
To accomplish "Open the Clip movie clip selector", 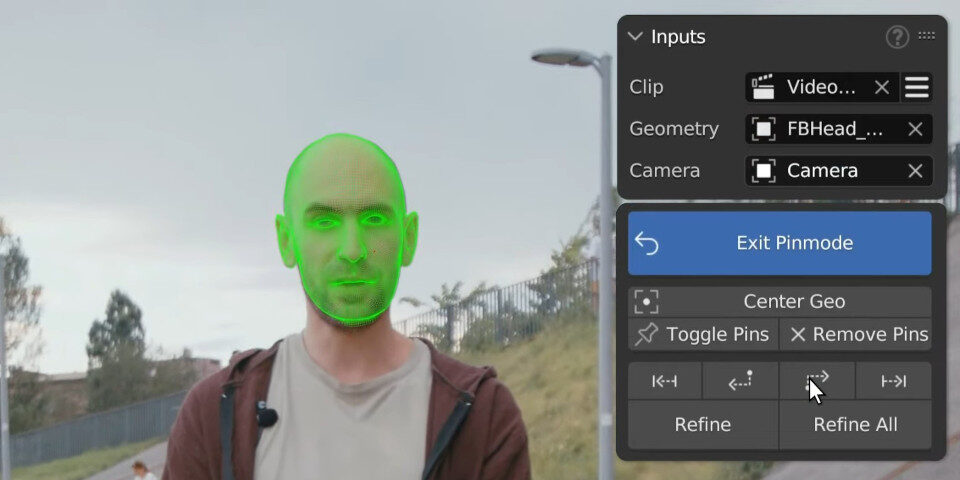I will click(822, 87).
